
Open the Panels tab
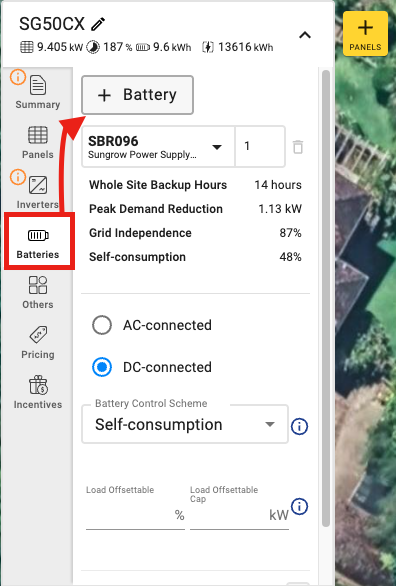tap(38, 142)
